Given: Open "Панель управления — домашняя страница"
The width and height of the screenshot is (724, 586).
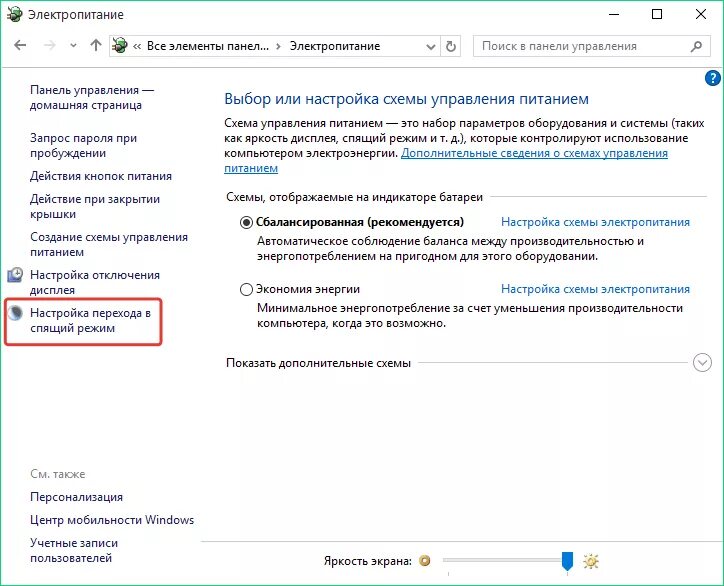Looking at the screenshot, I should 92,97.
